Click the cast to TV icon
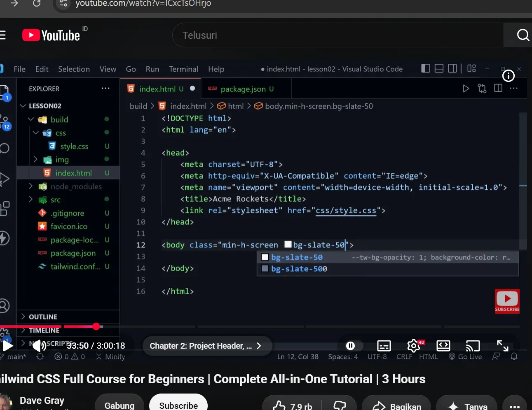Screen dimensions: 532x410 coord(473,346)
